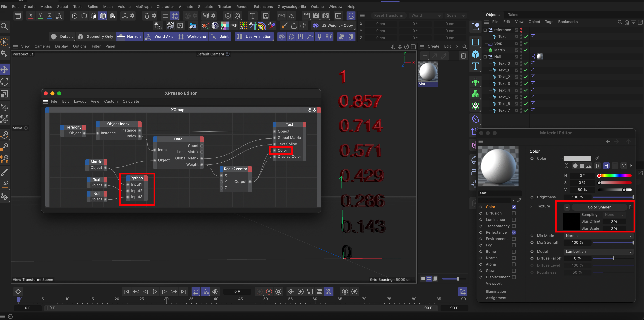The image size is (644, 320).
Task: Enable the Bump channel checkbox
Action: click(514, 252)
